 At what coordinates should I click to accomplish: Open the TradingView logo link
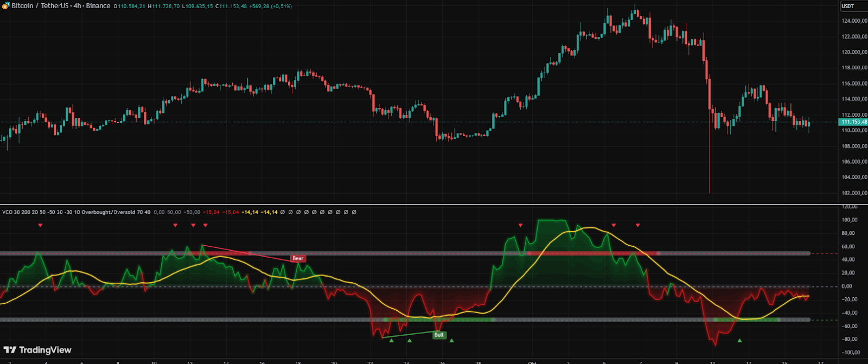(37, 350)
